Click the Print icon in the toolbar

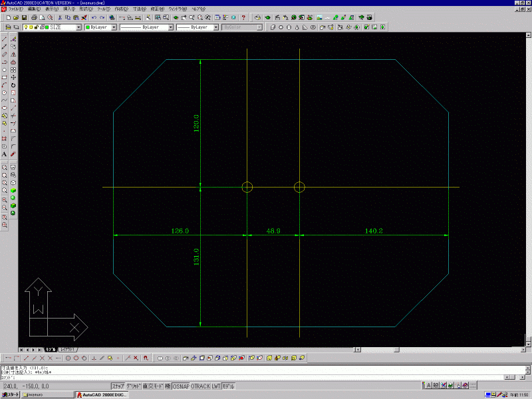34,17
